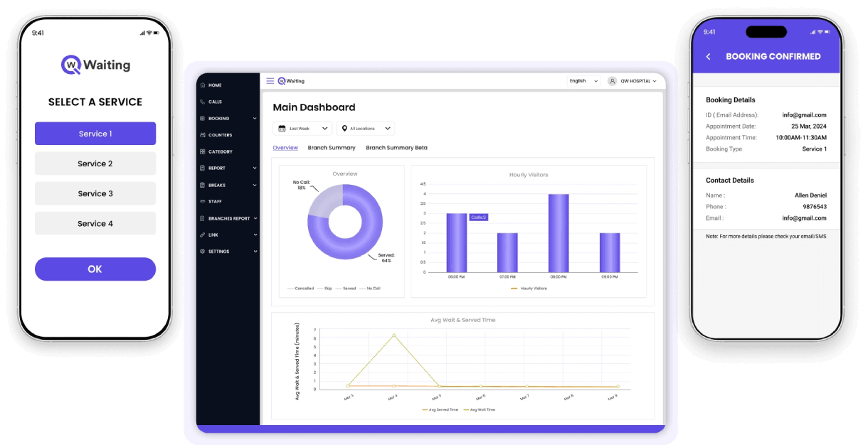Toggle the Avg Wait Time legend series
Screen dimensions: 868x445
(x=480, y=410)
